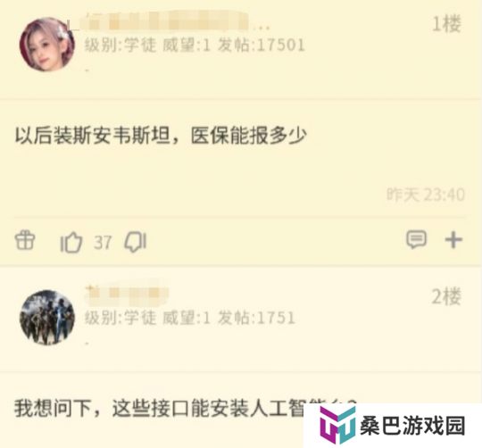This screenshot has width=482, height=448.
Task: Click the plus icon on first post
Action: (x=453, y=240)
